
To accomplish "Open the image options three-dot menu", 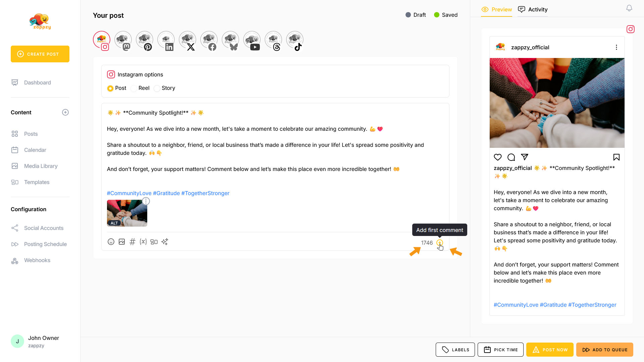I will coord(146,201).
